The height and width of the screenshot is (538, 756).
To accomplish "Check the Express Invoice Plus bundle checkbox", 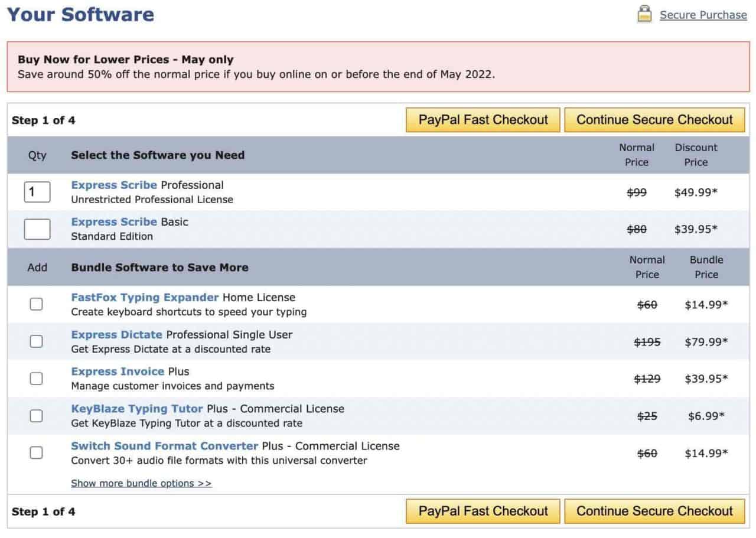I will 36,379.
